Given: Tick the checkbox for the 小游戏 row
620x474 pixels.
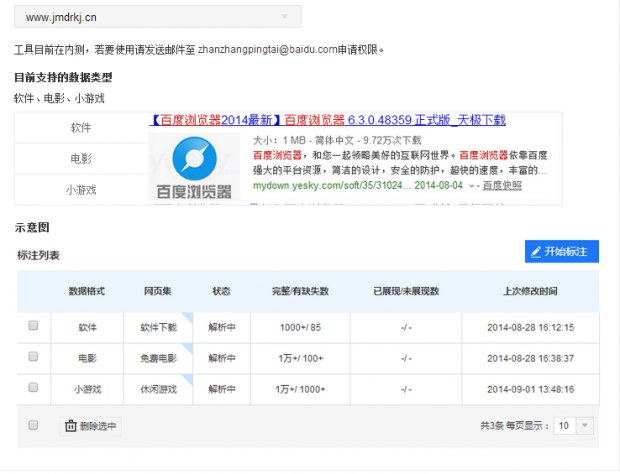Looking at the screenshot, I should [x=33, y=388].
